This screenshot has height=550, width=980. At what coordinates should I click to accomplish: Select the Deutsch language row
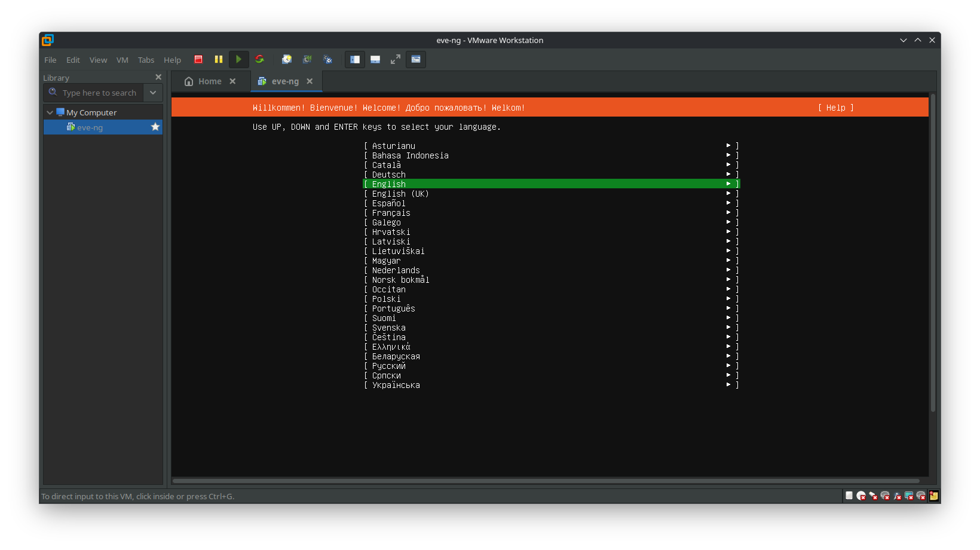click(552, 175)
